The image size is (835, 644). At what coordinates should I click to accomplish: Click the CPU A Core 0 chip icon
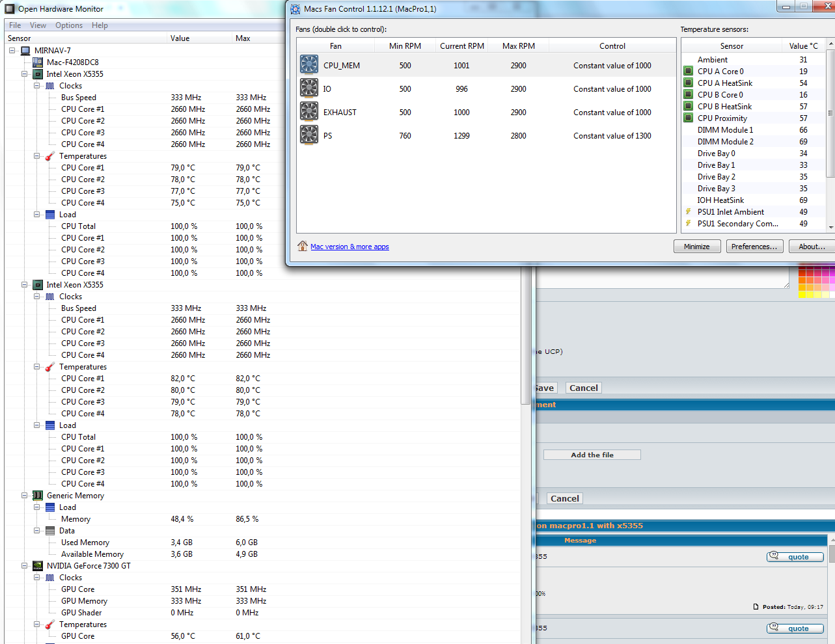[689, 72]
